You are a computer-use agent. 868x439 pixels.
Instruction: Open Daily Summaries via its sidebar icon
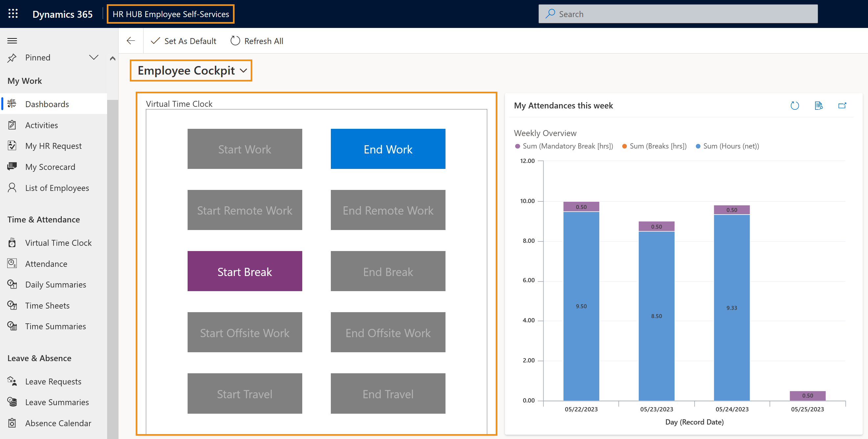[x=12, y=284]
